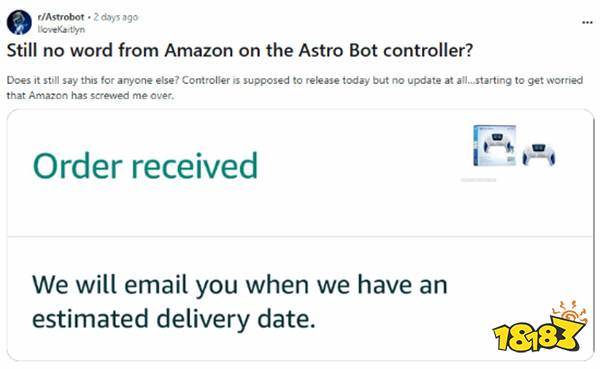Click the word "received" in green heading
600x369 pixels.
click(x=195, y=166)
